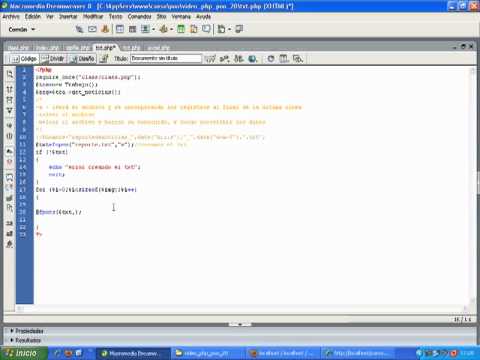The width and height of the screenshot is (480, 360).
Task: Click the video_php_poo folder taskbar button
Action: (x=207, y=353)
